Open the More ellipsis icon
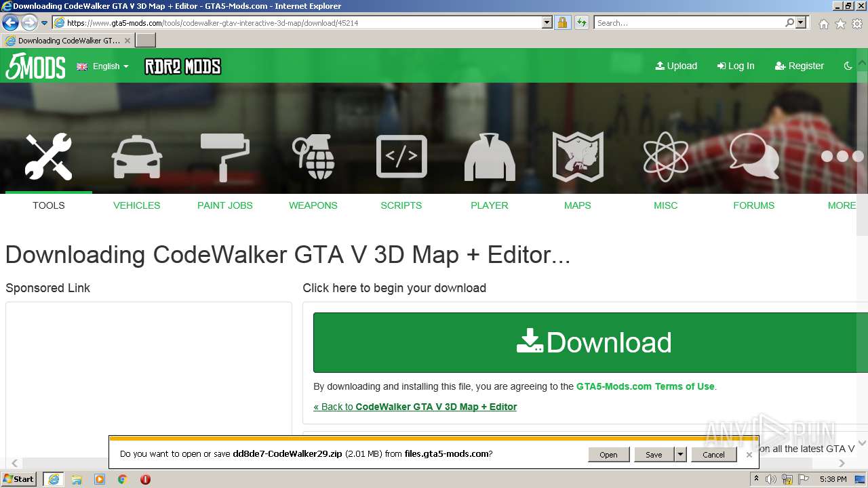 coord(842,157)
